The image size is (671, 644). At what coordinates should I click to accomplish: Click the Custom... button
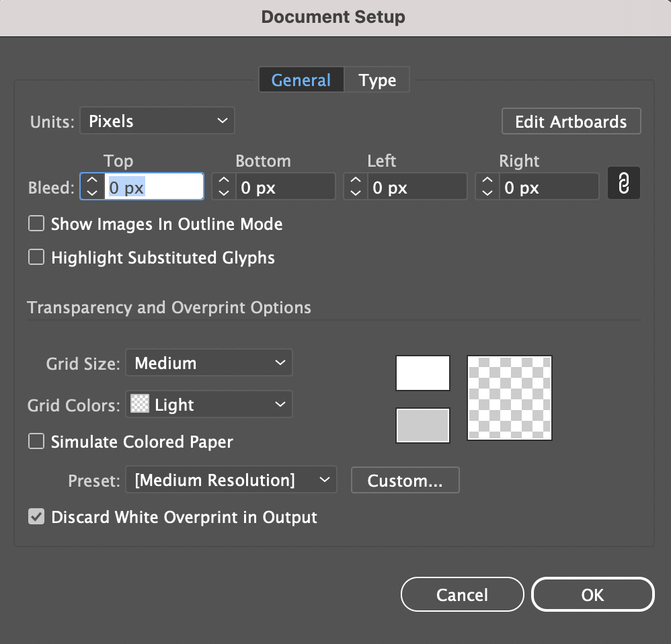405,480
